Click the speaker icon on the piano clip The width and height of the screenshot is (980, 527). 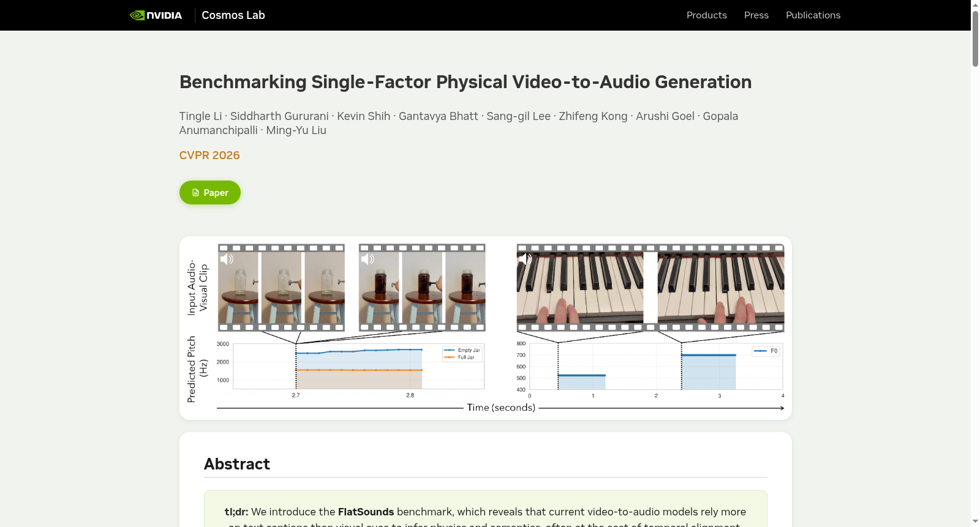tap(525, 259)
